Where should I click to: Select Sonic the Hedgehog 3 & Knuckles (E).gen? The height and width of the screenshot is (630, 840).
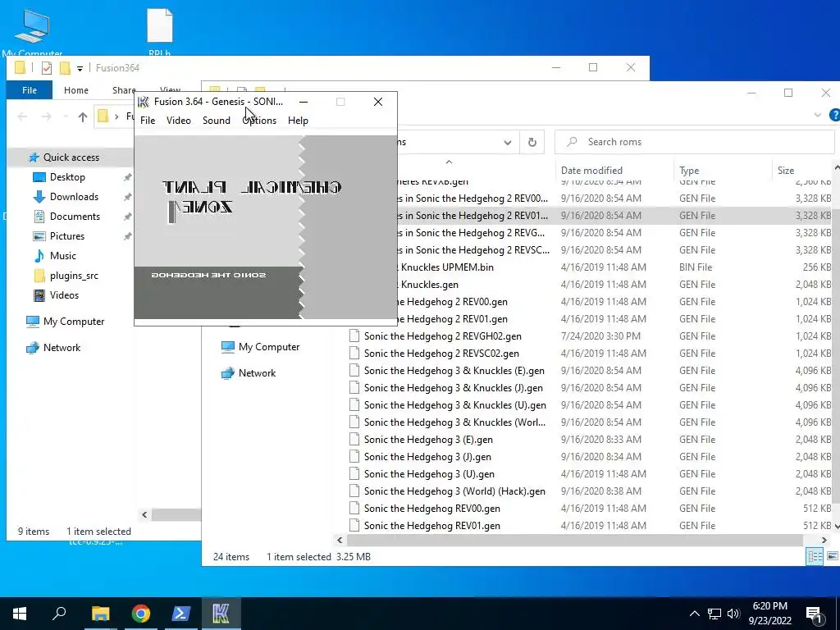454,371
